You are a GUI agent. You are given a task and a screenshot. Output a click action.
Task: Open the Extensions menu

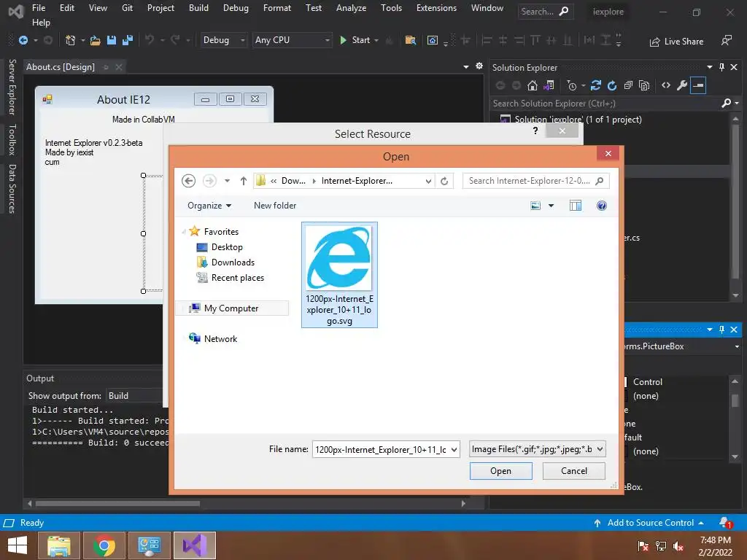click(x=436, y=8)
